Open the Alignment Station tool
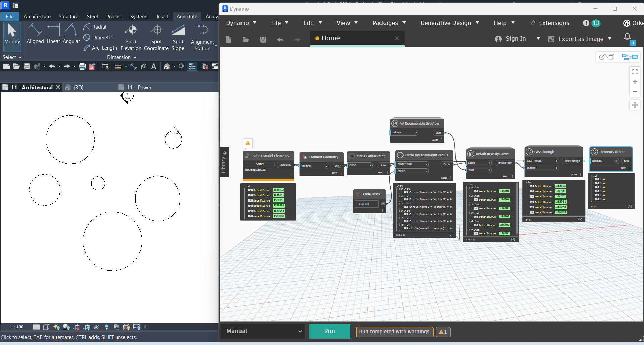Image resolution: width=644 pixels, height=345 pixels. 202,38
